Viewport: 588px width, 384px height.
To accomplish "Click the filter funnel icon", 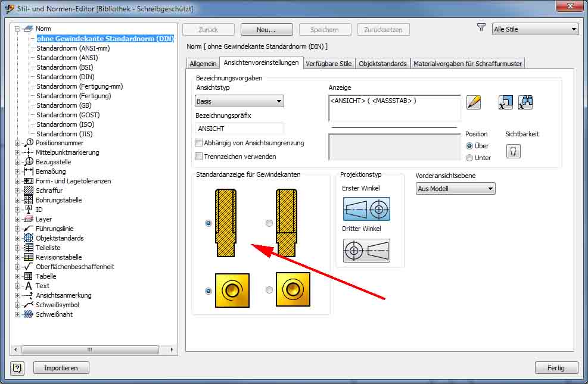I will coord(481,28).
